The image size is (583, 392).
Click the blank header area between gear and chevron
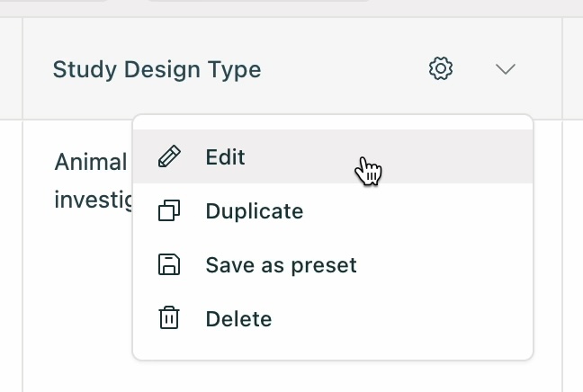point(474,69)
